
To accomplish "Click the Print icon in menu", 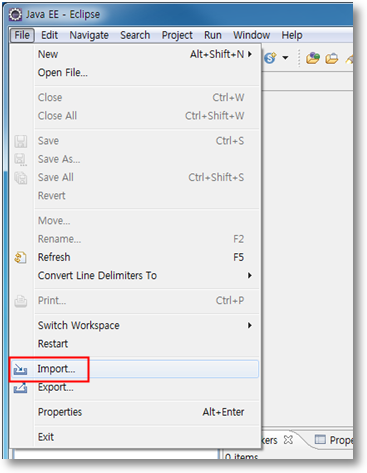I will point(21,301).
